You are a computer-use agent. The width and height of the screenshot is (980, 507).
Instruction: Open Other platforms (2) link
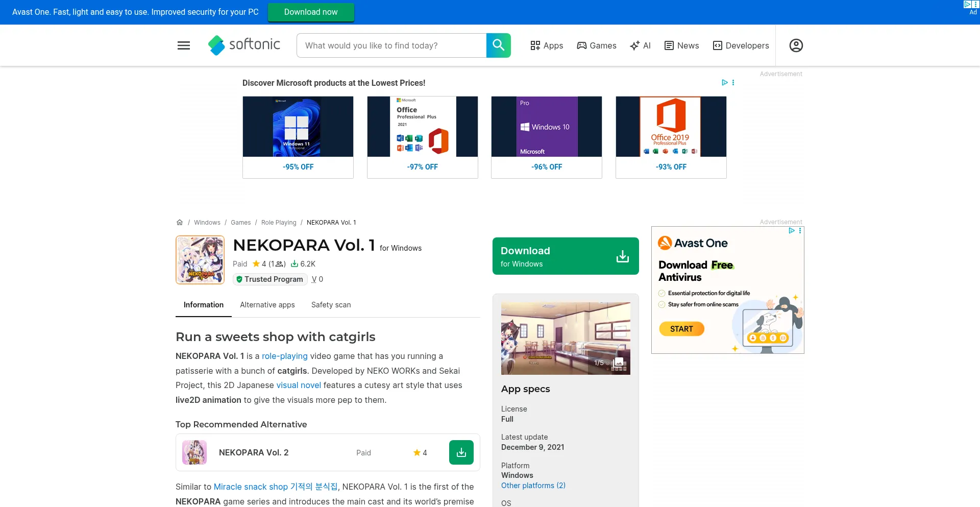point(533,486)
